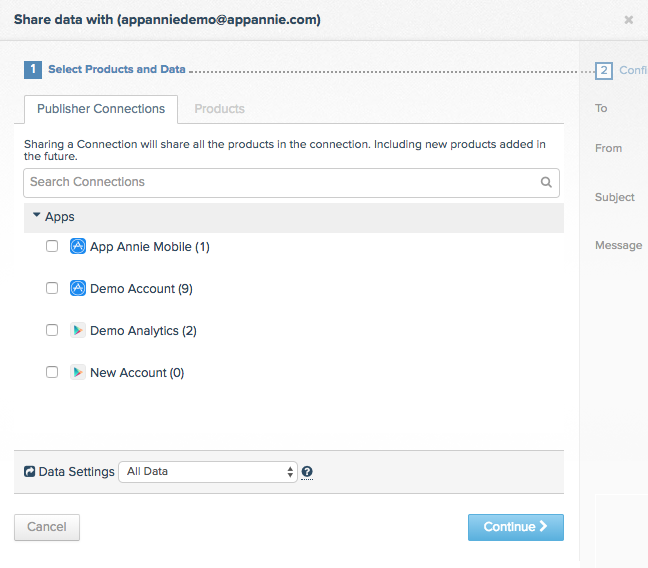The width and height of the screenshot is (648, 568).
Task: Select the New Account checkbox
Action: tap(52, 372)
